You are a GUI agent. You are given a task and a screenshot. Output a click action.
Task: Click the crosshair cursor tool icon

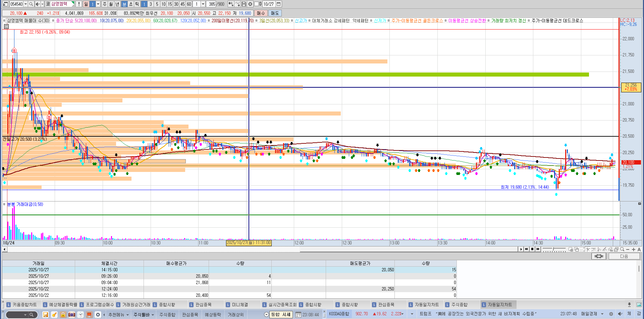tap(588, 249)
